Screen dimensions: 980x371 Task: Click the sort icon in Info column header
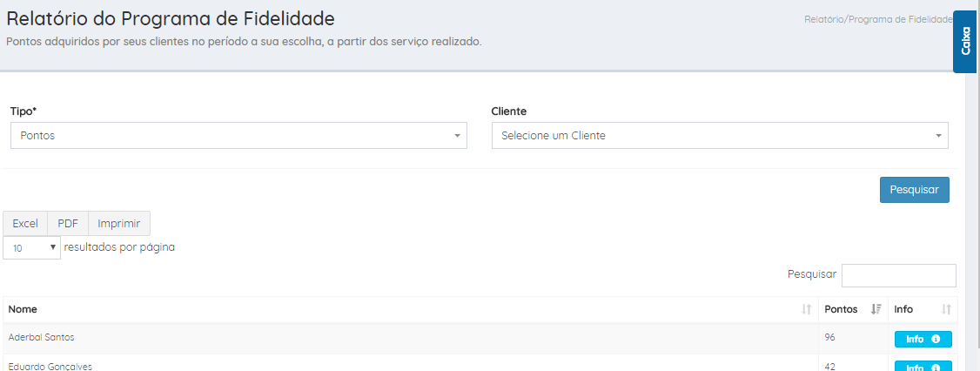[946, 309]
